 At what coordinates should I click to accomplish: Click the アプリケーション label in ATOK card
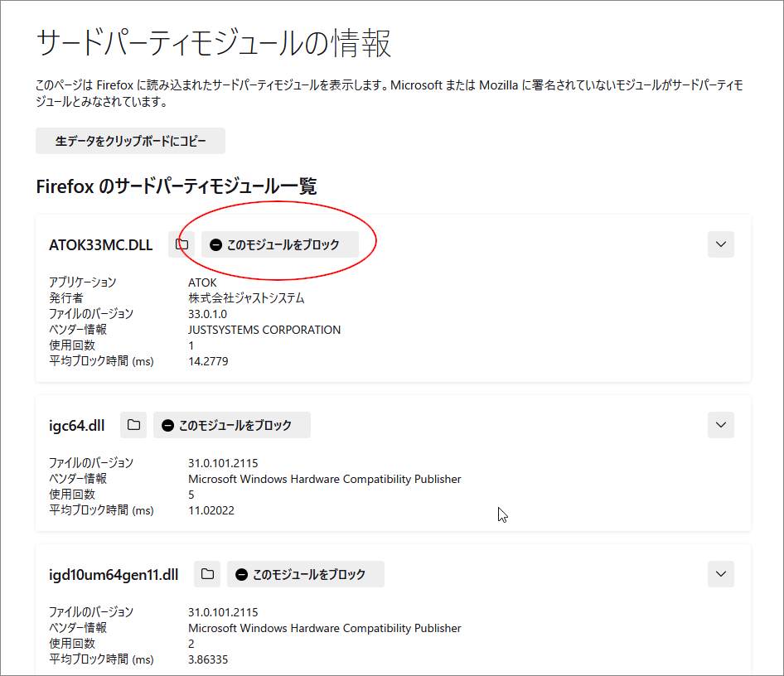click(x=83, y=282)
